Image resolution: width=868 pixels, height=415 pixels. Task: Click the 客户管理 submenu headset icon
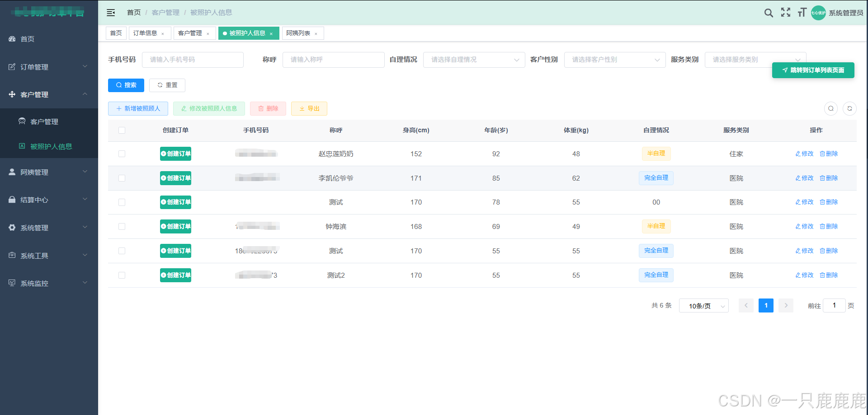[x=22, y=121]
